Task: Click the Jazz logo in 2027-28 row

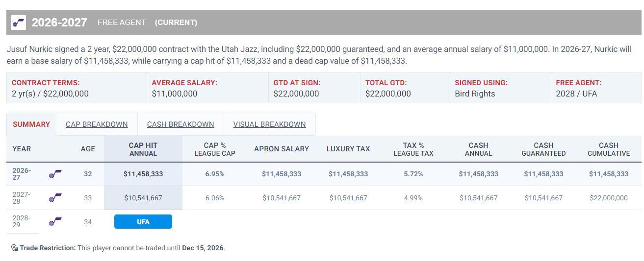Action: [x=55, y=198]
